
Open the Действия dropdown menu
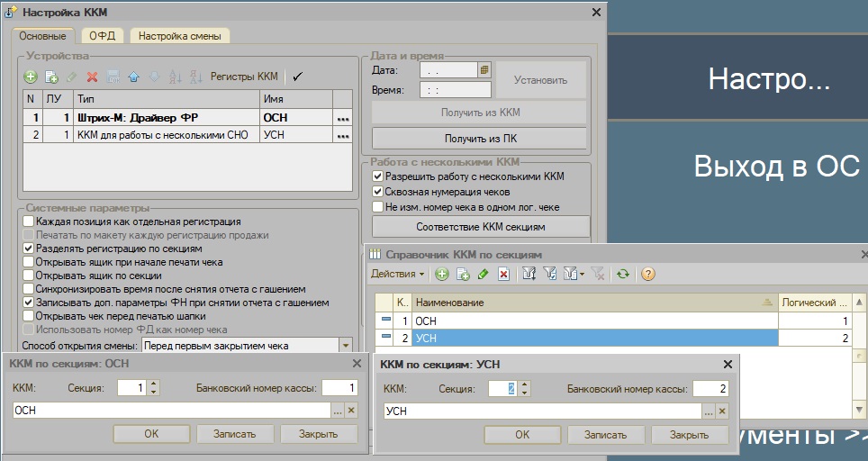[x=397, y=274]
